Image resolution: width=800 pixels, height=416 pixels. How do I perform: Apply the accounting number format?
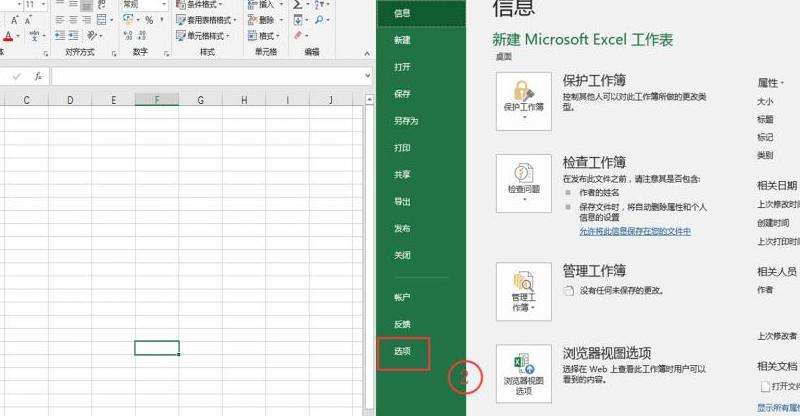[x=129, y=19]
